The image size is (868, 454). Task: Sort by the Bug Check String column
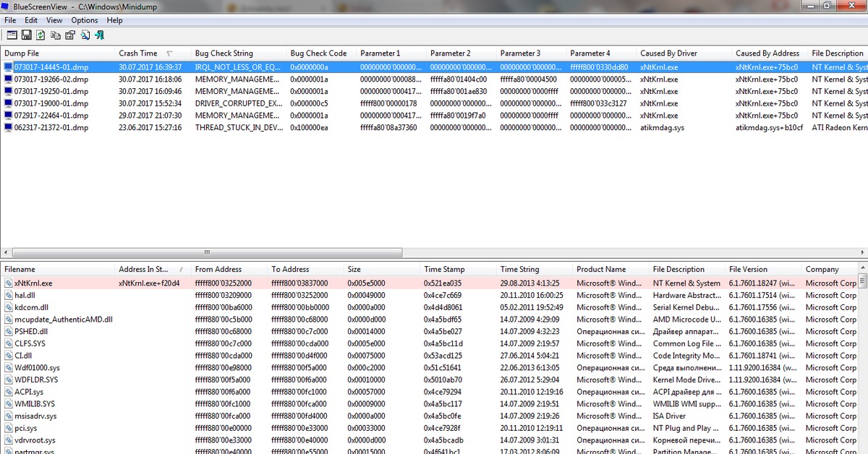pos(224,53)
